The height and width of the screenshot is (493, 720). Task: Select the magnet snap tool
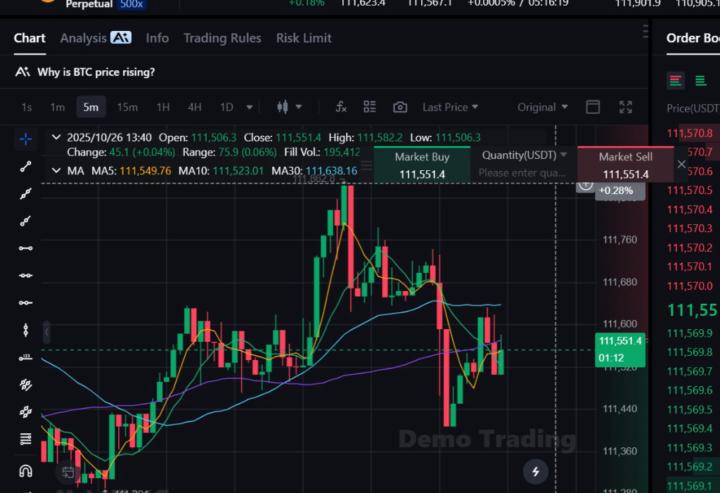[26, 470]
